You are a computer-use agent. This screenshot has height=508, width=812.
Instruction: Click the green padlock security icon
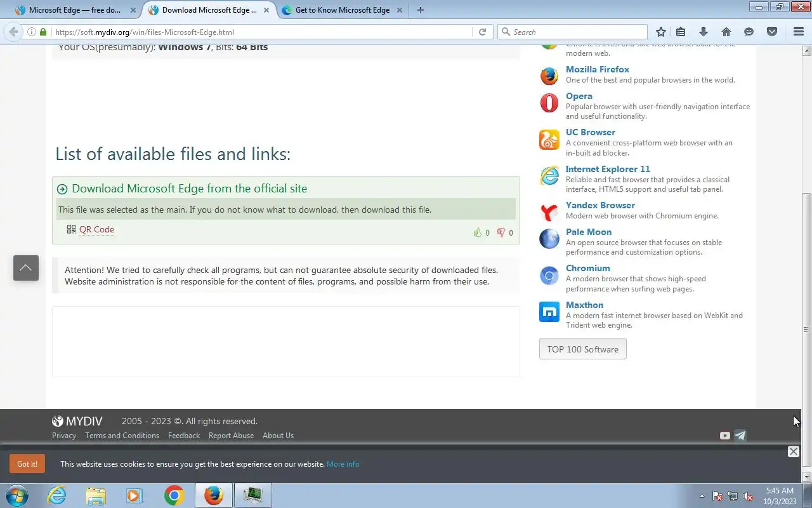(43, 32)
